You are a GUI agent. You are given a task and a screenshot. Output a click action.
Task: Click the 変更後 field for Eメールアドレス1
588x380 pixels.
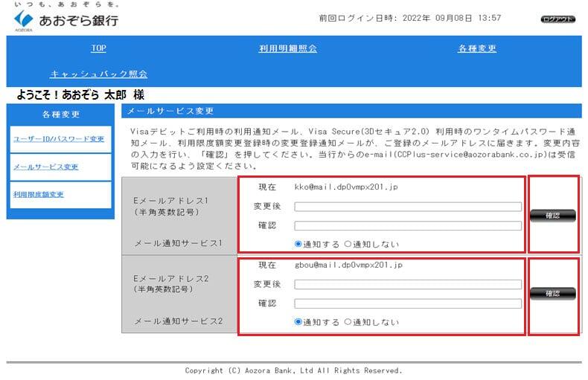coord(408,207)
